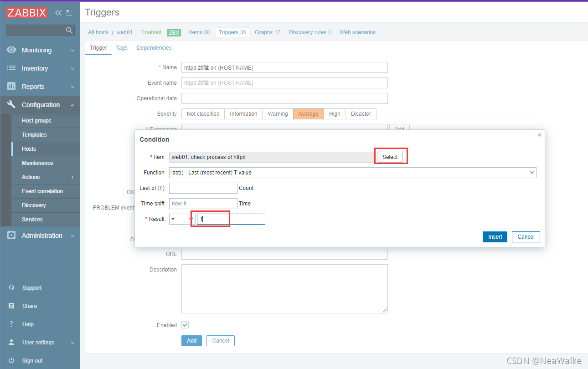This screenshot has height=369, width=588.
Task: Close the Condition dialog with X
Action: (x=539, y=135)
